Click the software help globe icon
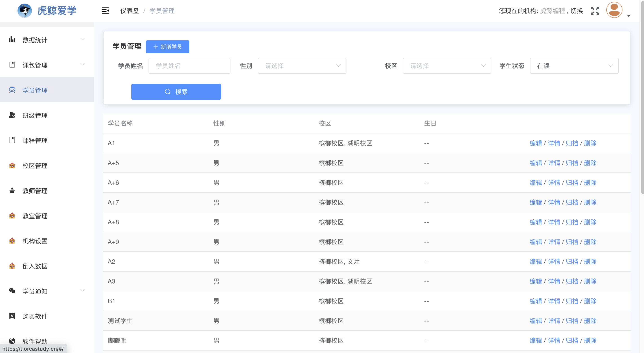The height and width of the screenshot is (353, 644). [x=12, y=341]
